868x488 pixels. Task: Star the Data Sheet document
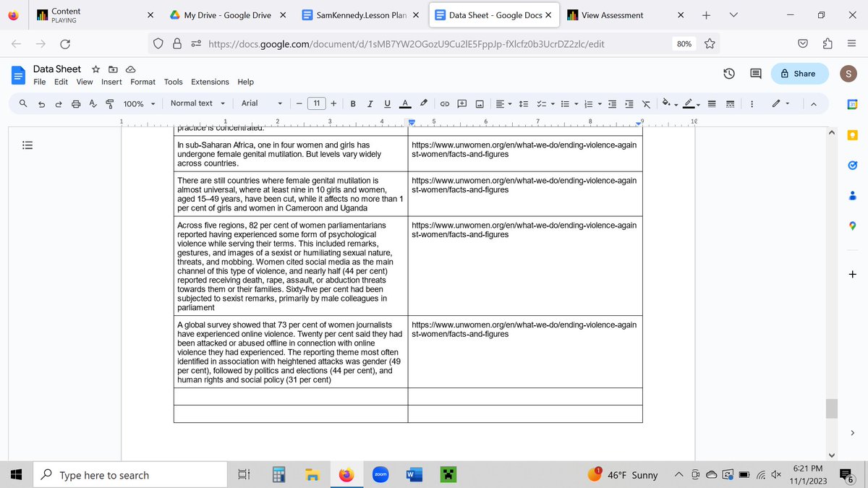click(95, 69)
